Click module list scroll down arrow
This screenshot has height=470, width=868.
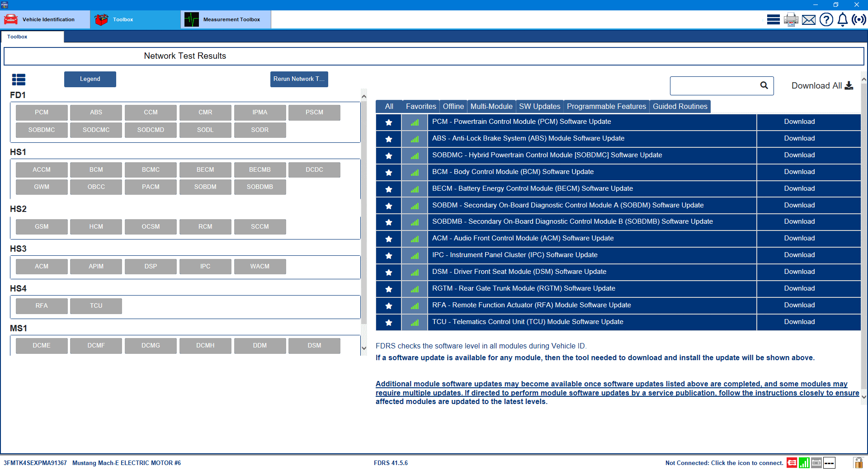point(364,348)
